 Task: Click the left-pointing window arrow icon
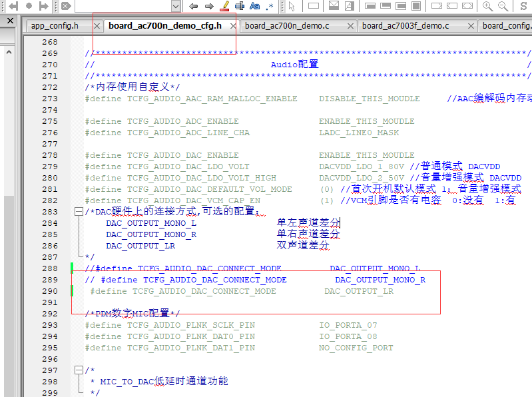click(452, 6)
